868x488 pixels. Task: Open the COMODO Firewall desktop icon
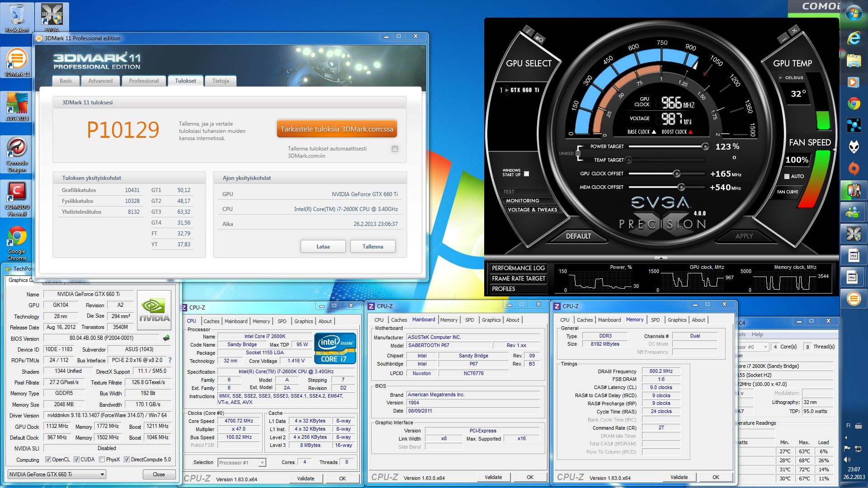pos(17,199)
